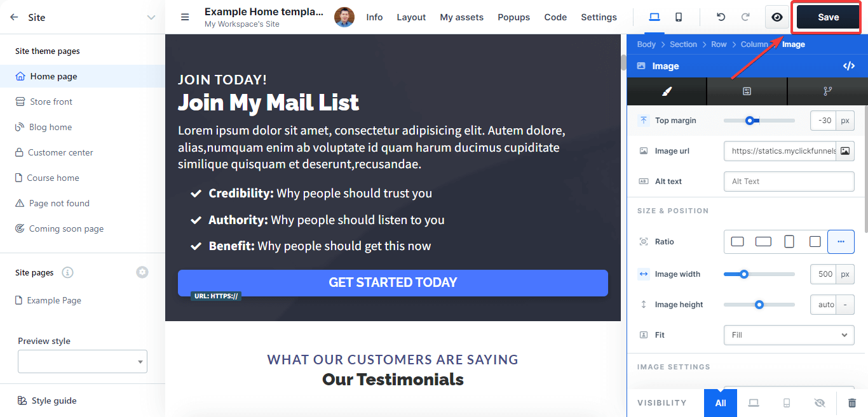Open the code view icon on Image header
The height and width of the screenshot is (417, 868).
pyautogui.click(x=849, y=65)
